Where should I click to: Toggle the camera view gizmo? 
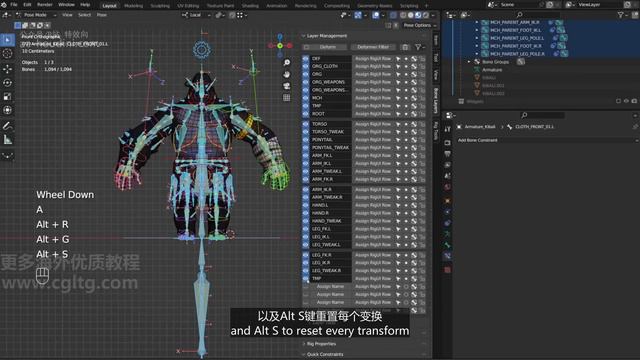(x=287, y=86)
